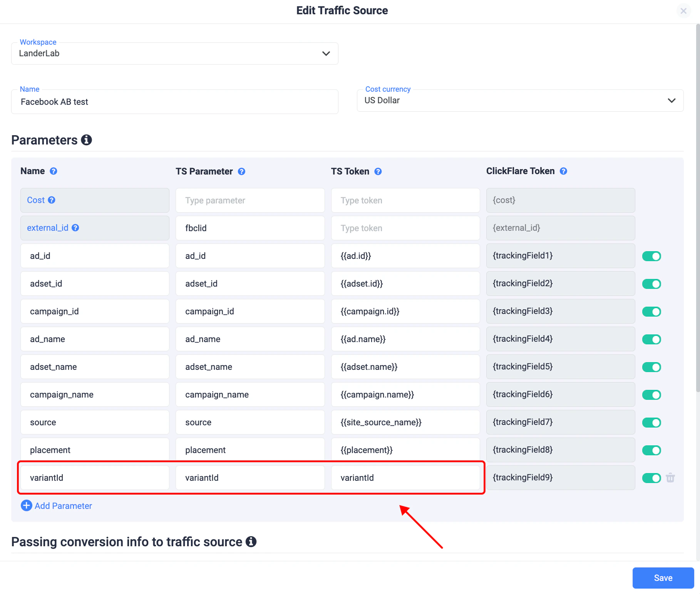The height and width of the screenshot is (594, 700).
Task: Click the help icon beside Cost
Action: (x=52, y=200)
